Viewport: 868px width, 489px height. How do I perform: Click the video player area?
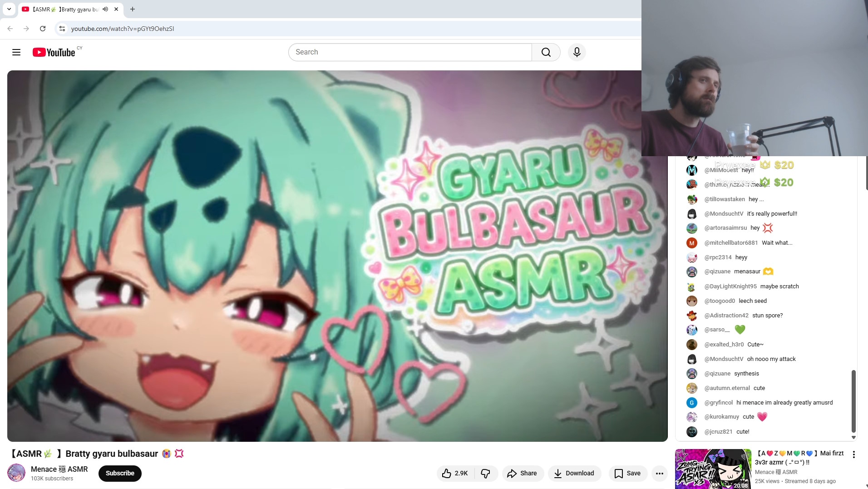pos(337,256)
